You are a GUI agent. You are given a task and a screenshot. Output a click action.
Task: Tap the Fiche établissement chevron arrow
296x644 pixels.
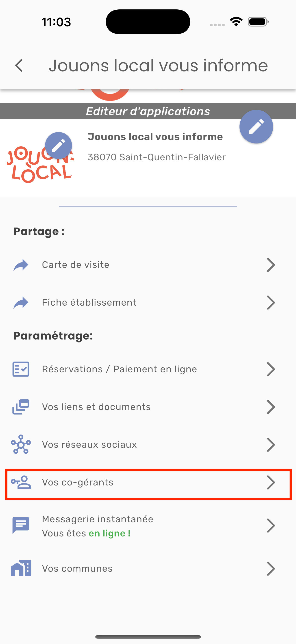(271, 302)
